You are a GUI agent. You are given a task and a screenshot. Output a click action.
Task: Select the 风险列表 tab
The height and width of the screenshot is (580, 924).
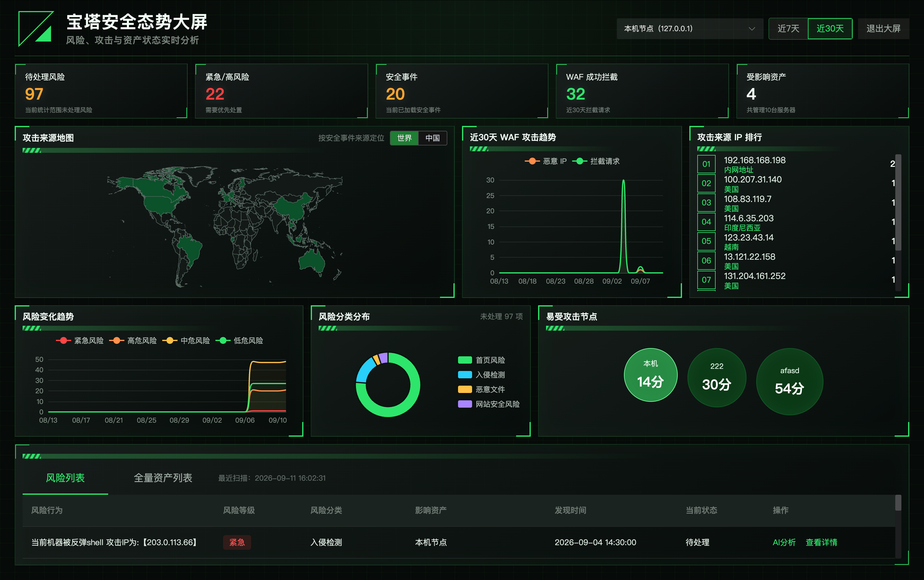(65, 478)
